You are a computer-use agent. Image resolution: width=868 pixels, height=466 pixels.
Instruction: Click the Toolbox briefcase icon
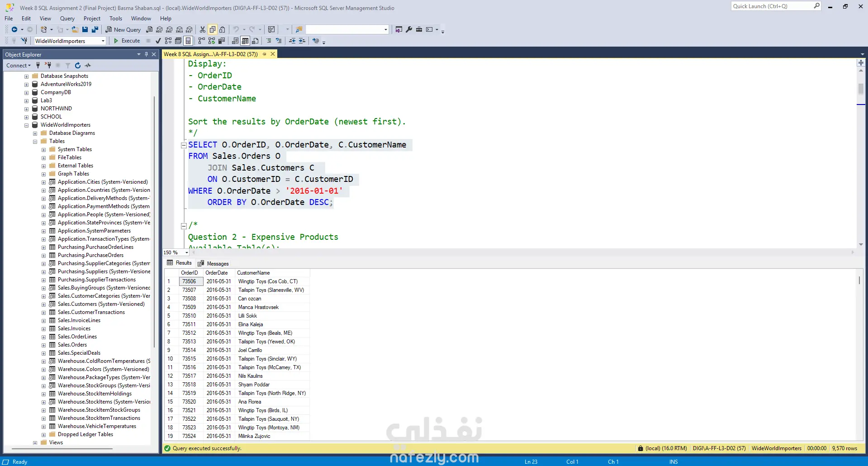[x=419, y=29]
